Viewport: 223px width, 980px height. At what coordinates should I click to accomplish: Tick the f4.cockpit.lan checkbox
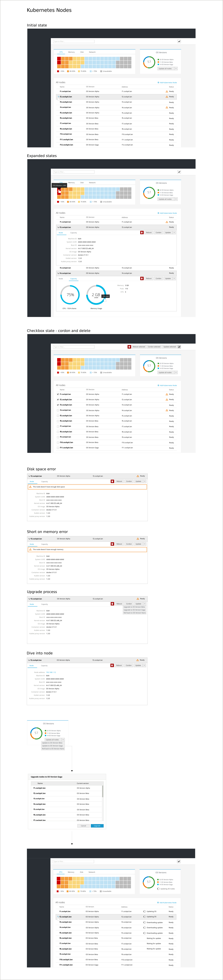coord(58,410)
